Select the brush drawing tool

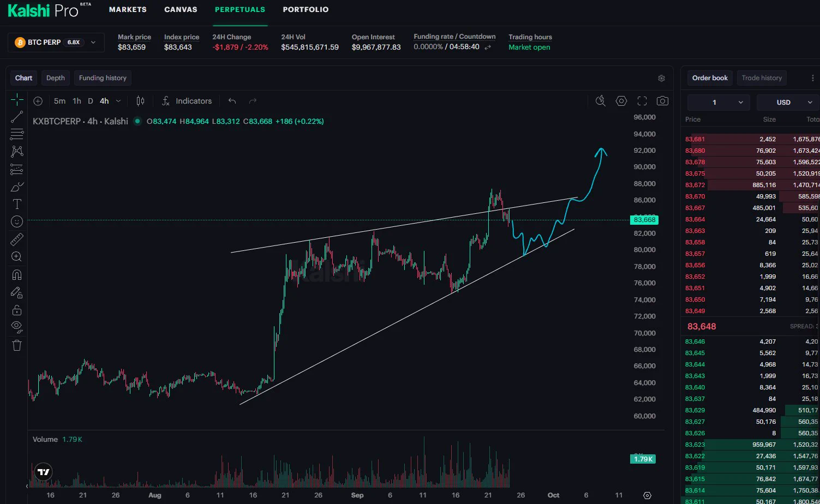(17, 187)
